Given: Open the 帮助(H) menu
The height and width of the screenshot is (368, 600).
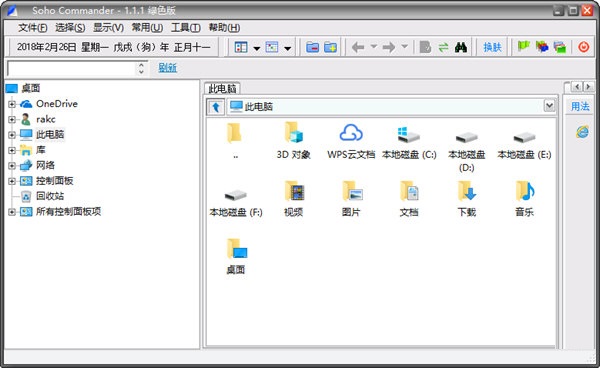Looking at the screenshot, I should tap(224, 28).
